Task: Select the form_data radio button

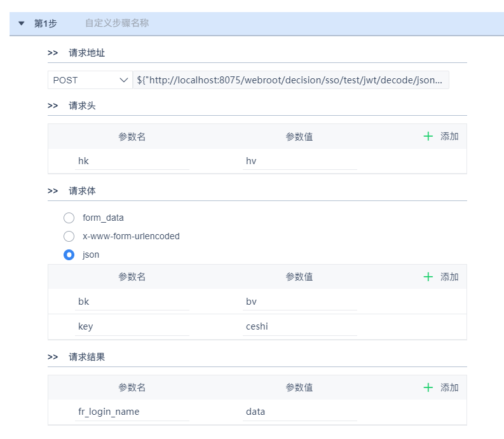Action: pos(69,218)
